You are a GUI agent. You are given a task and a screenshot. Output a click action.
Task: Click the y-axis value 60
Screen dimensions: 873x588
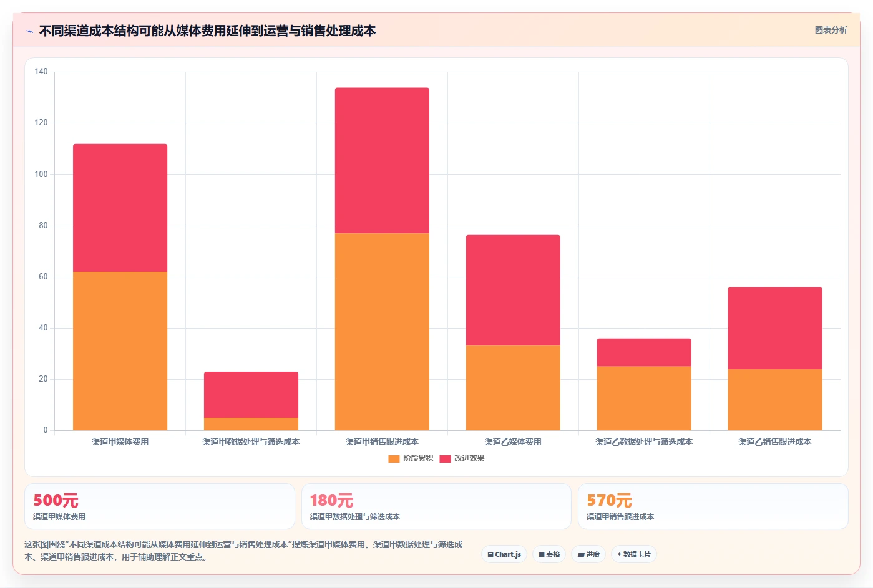tap(43, 276)
